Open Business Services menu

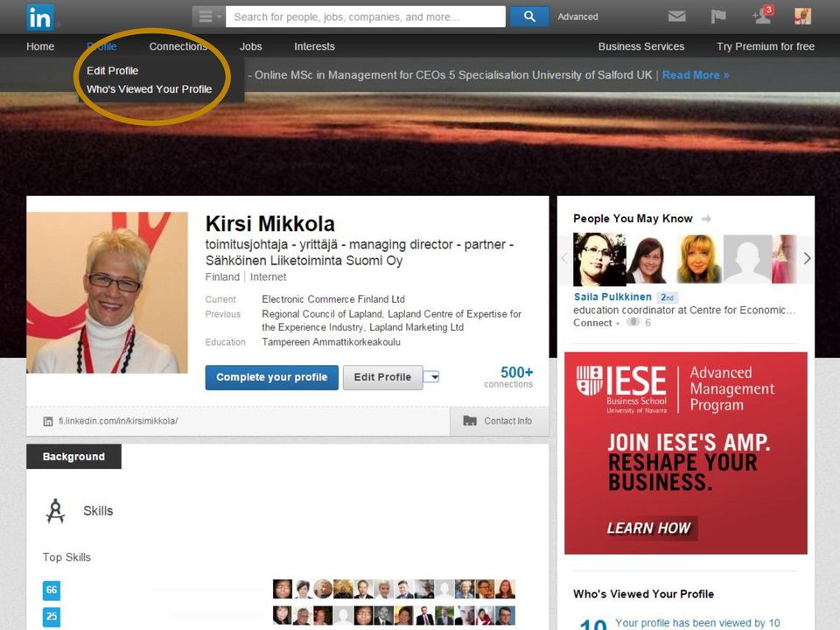tap(641, 46)
